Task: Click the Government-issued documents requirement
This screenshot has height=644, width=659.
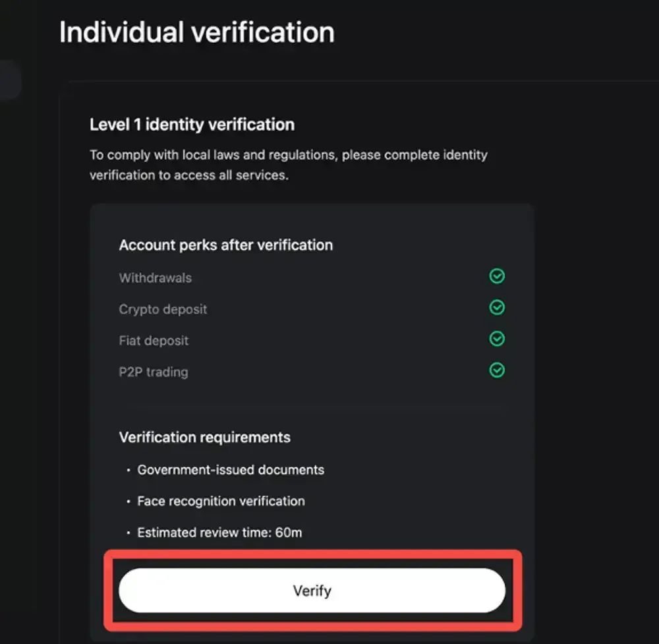Action: pos(231,469)
